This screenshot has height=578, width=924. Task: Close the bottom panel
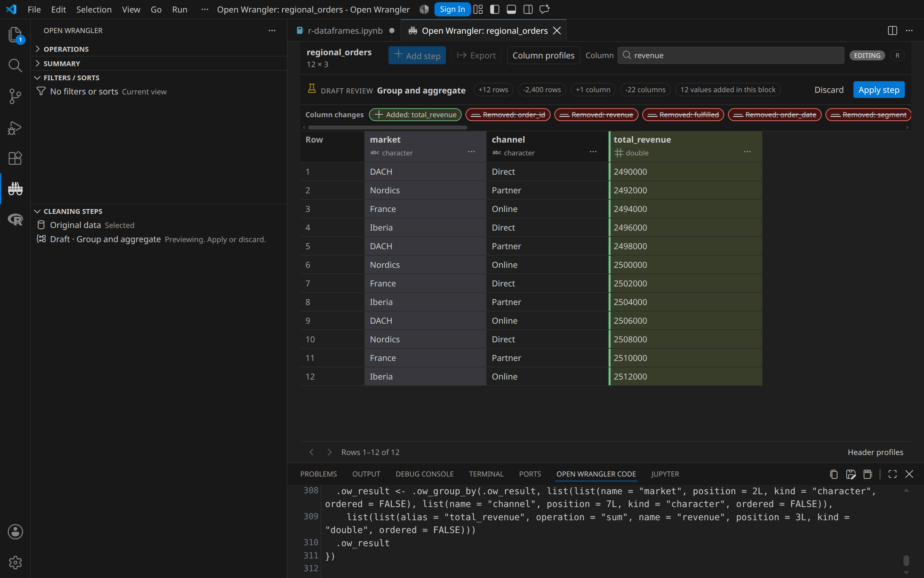(x=909, y=474)
